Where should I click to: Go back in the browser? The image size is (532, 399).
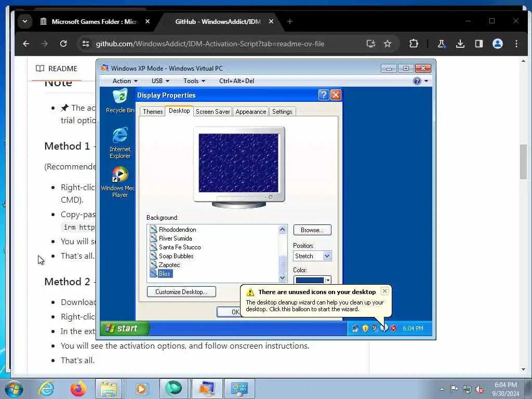26,44
